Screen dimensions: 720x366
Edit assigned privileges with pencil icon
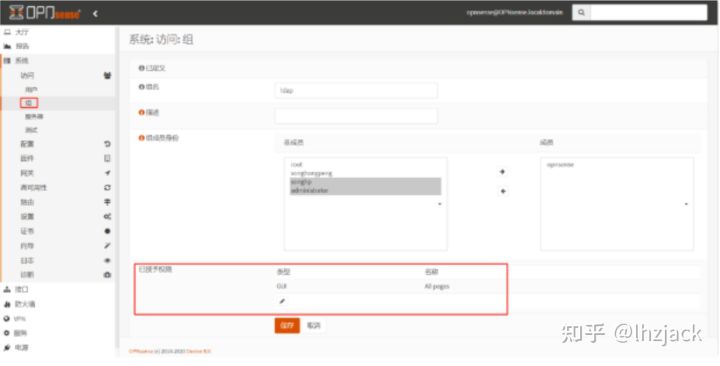282,301
